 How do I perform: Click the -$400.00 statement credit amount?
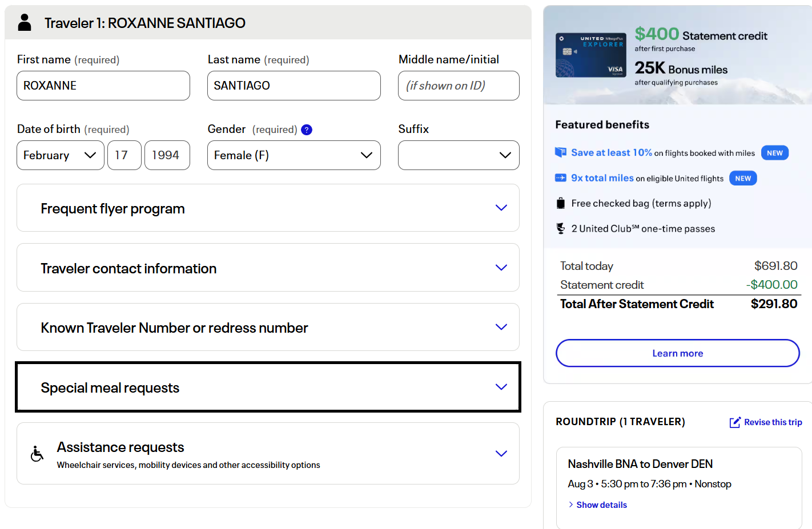(x=771, y=284)
